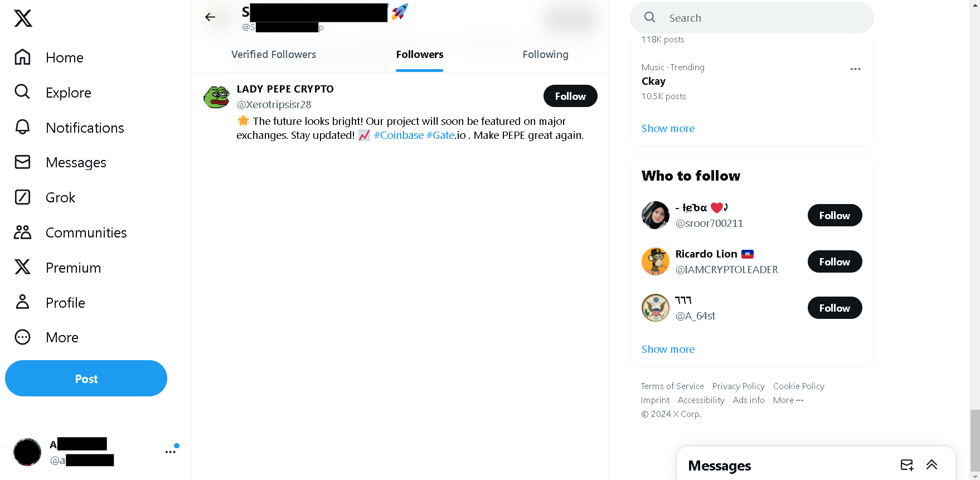Viewport: 980px width, 480px height.
Task: Open more options on the Ckay trending topic
Action: (x=856, y=69)
